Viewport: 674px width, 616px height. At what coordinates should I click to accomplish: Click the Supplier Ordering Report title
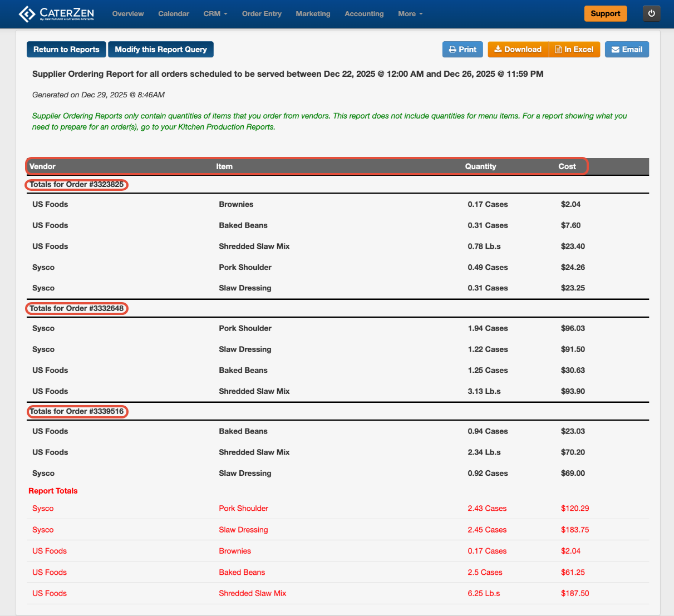pyautogui.click(x=288, y=73)
